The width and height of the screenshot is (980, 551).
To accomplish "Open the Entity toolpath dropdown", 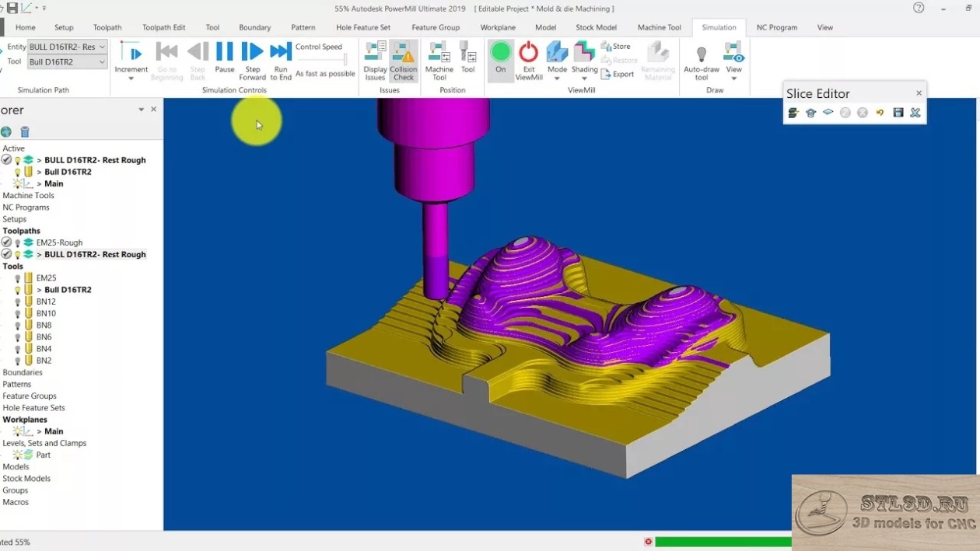I will click(102, 47).
